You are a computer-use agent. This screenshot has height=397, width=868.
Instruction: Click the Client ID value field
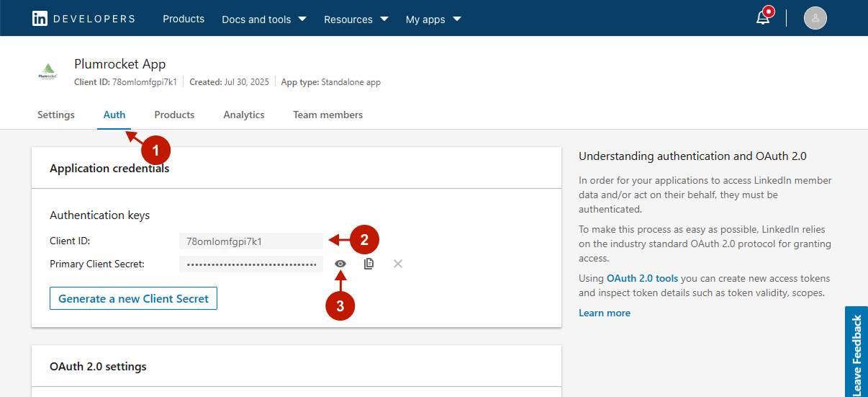pyautogui.click(x=250, y=241)
